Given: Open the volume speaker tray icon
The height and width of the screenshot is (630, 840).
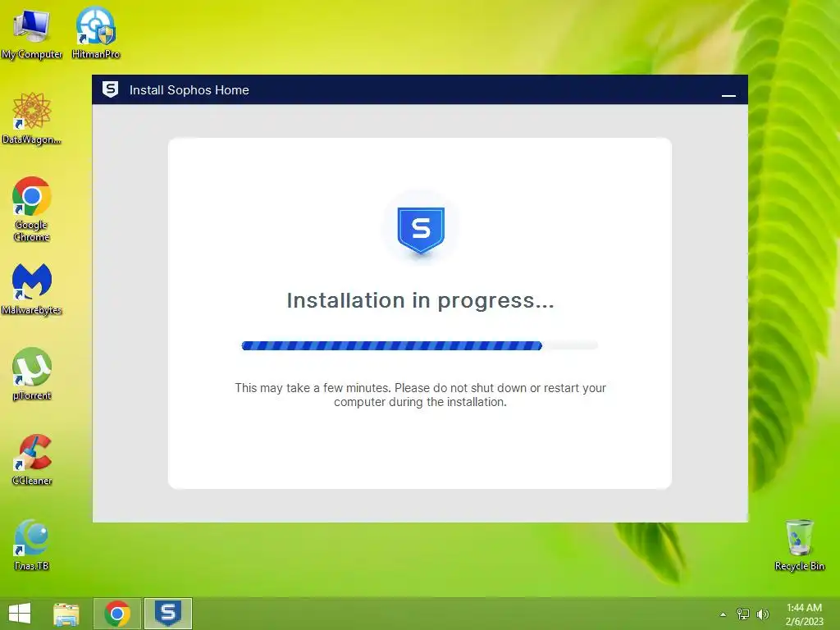Looking at the screenshot, I should click(x=763, y=614).
